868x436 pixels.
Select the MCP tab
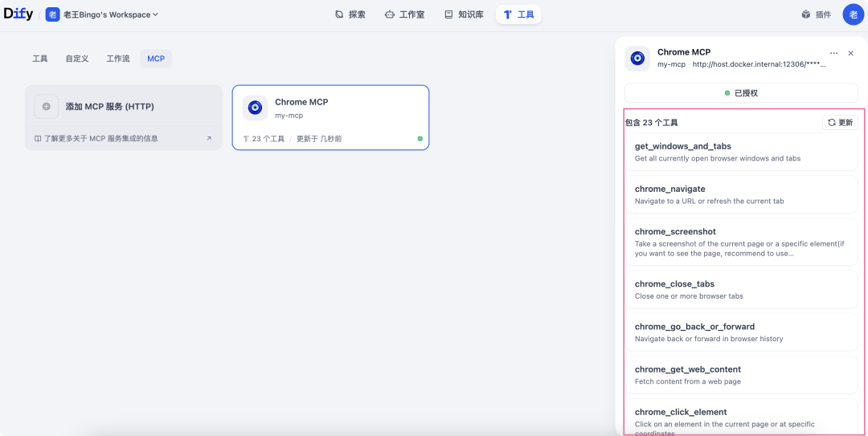pyautogui.click(x=156, y=59)
